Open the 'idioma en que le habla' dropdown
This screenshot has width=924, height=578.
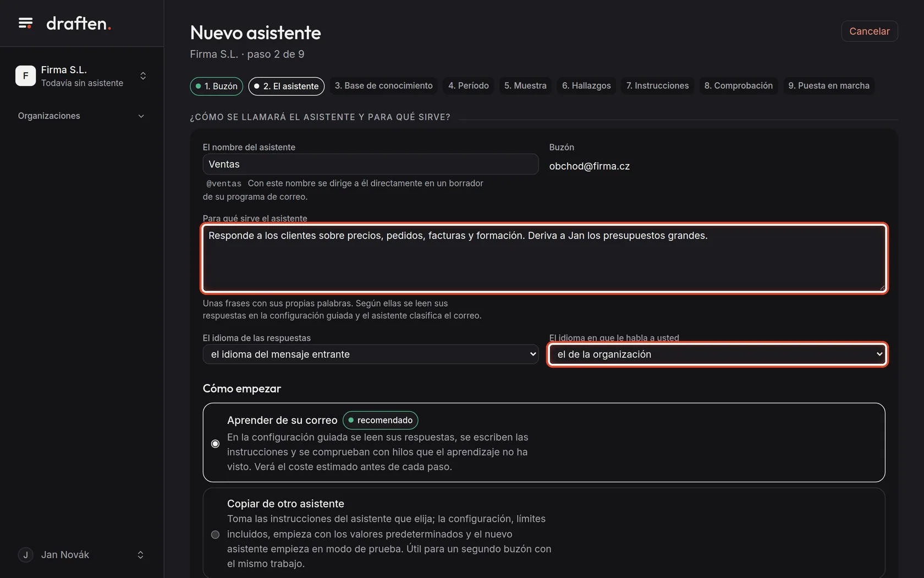717,355
